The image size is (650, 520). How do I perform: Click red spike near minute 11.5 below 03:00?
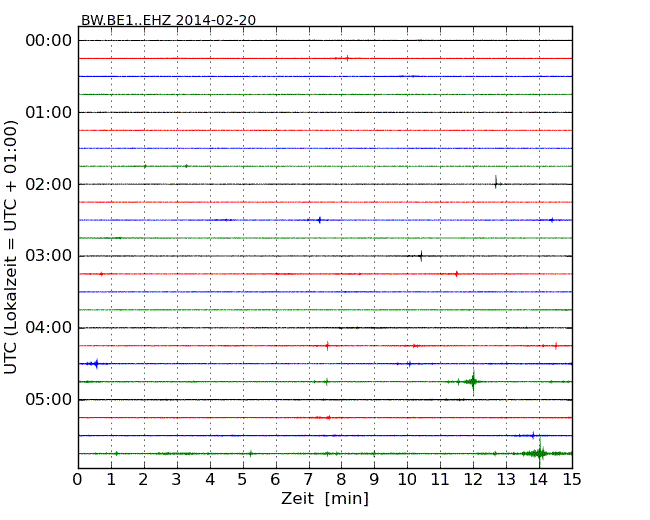pos(456,274)
